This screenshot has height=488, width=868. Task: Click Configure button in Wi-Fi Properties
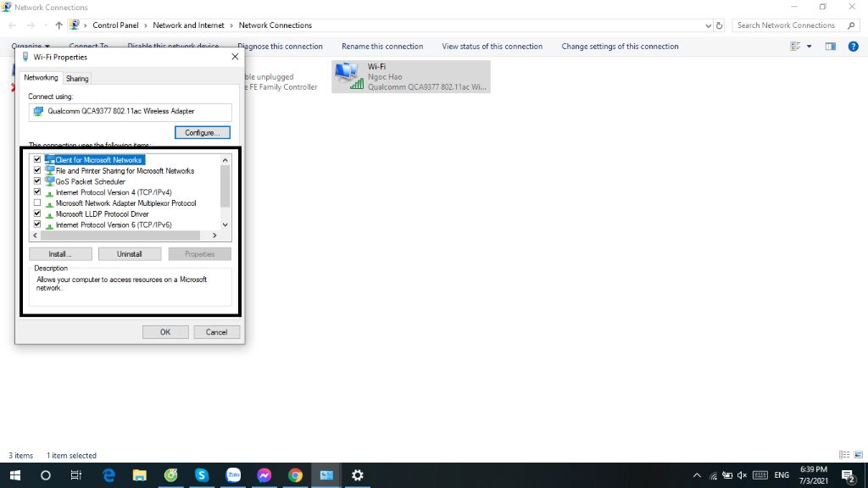click(202, 133)
